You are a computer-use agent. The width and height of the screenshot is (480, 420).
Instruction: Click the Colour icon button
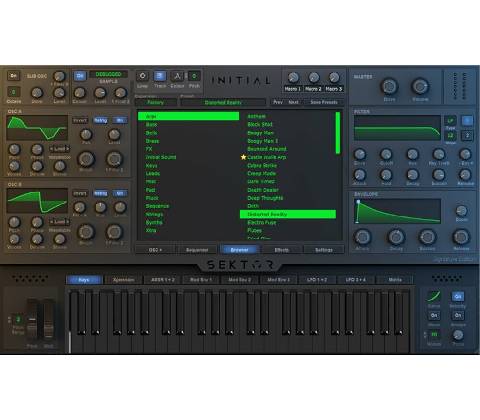177,76
